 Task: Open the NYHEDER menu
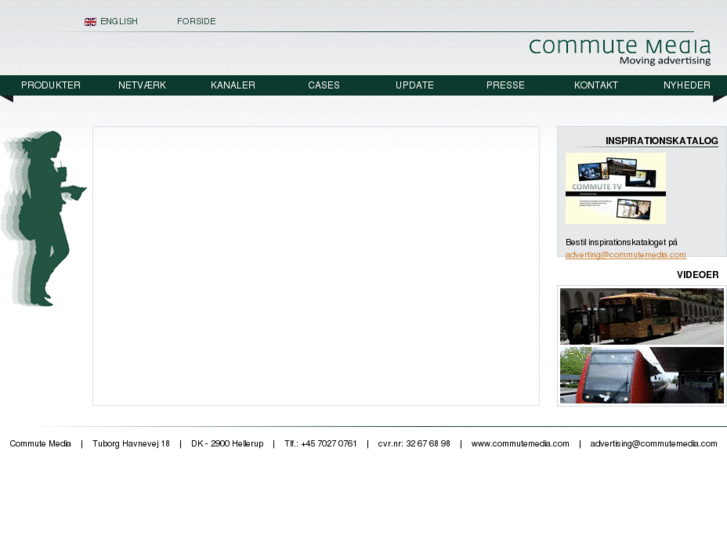click(687, 85)
